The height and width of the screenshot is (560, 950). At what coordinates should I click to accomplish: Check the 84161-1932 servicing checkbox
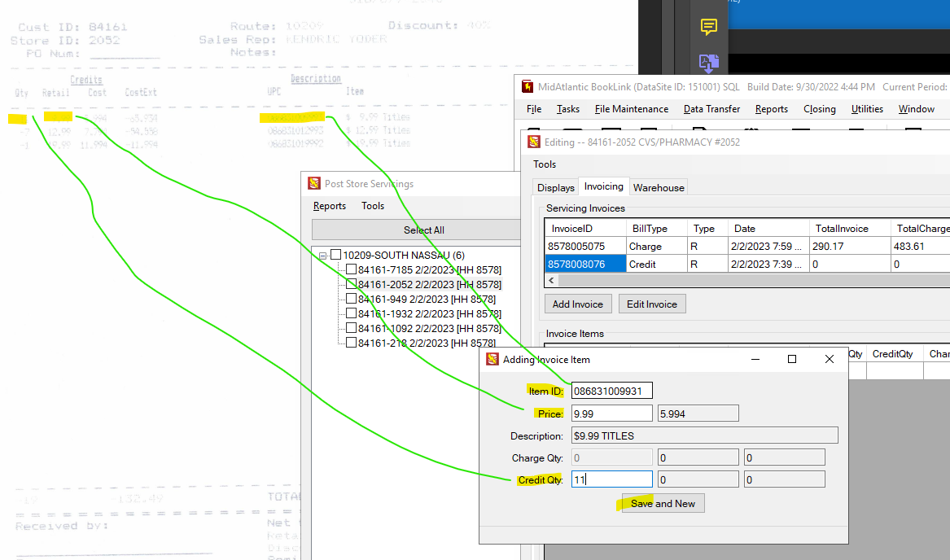point(351,313)
